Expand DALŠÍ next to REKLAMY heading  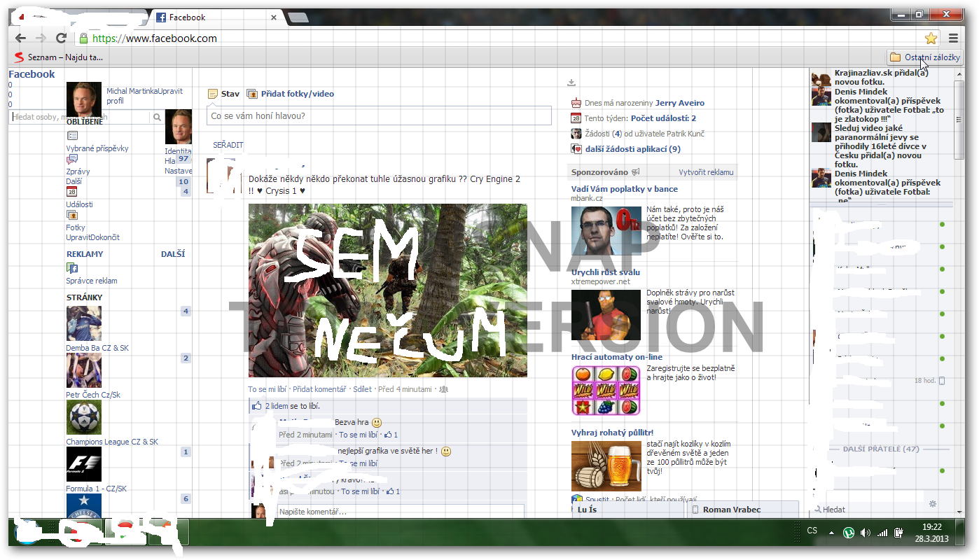(x=173, y=254)
